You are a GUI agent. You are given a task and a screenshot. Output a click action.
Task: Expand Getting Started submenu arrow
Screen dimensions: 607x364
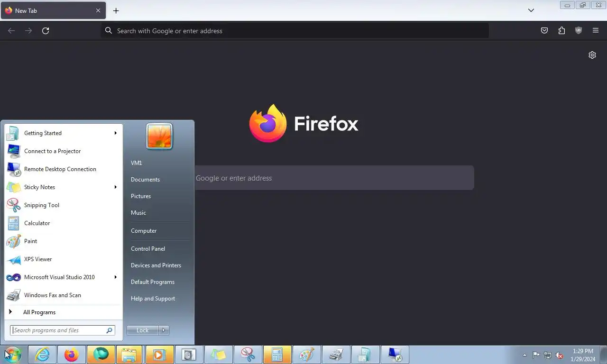pos(115,133)
